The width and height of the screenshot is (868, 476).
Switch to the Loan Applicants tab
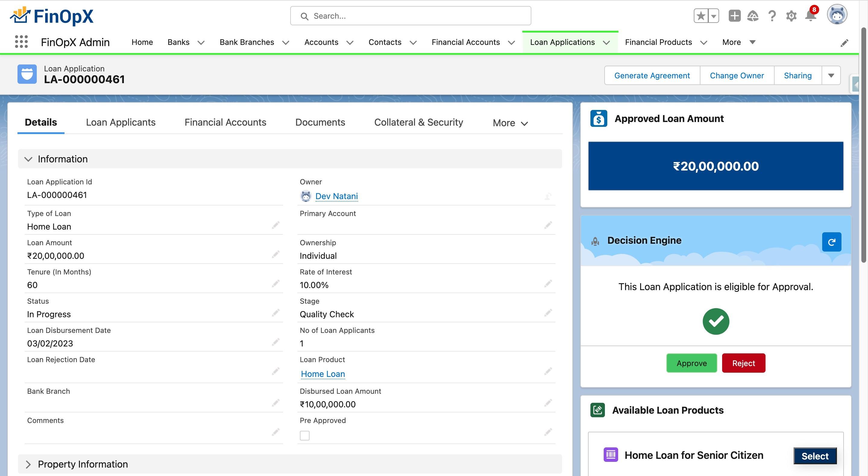[x=121, y=122]
